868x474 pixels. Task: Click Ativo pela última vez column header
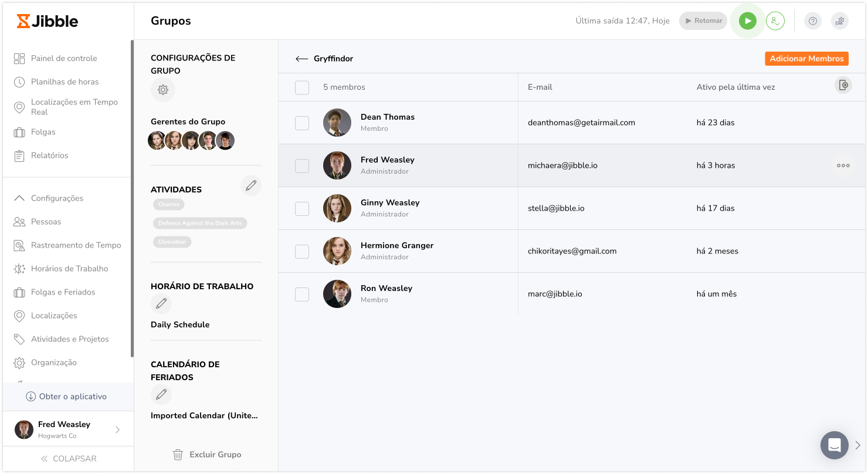point(735,87)
